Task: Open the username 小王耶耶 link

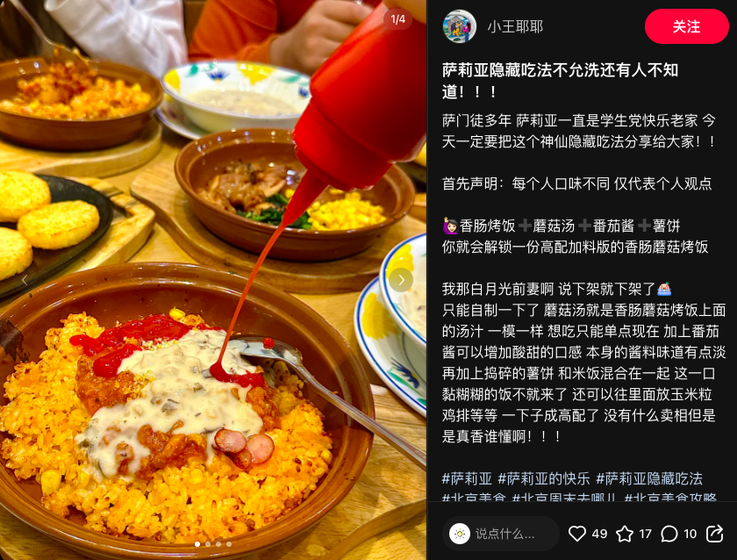Action: point(515,27)
